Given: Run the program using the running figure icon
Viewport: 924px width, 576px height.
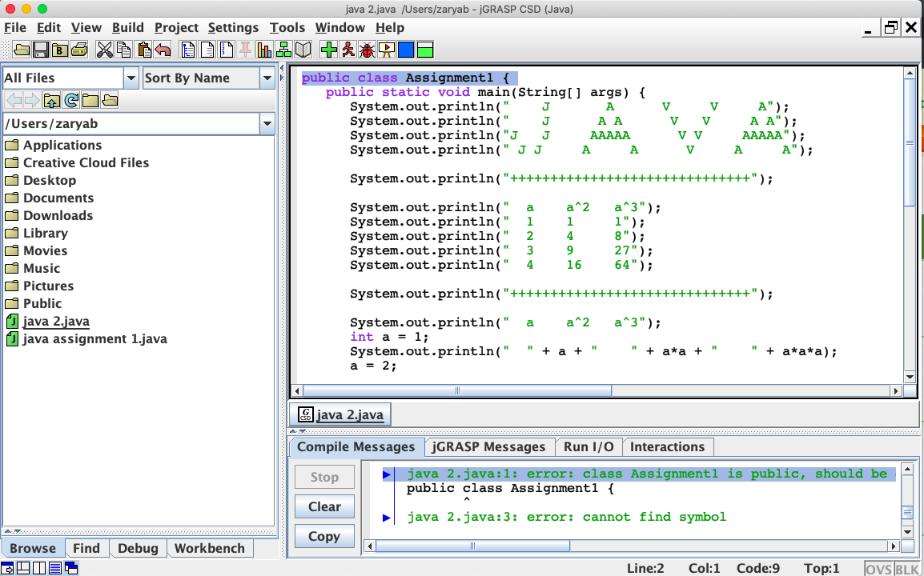Looking at the screenshot, I should [348, 49].
